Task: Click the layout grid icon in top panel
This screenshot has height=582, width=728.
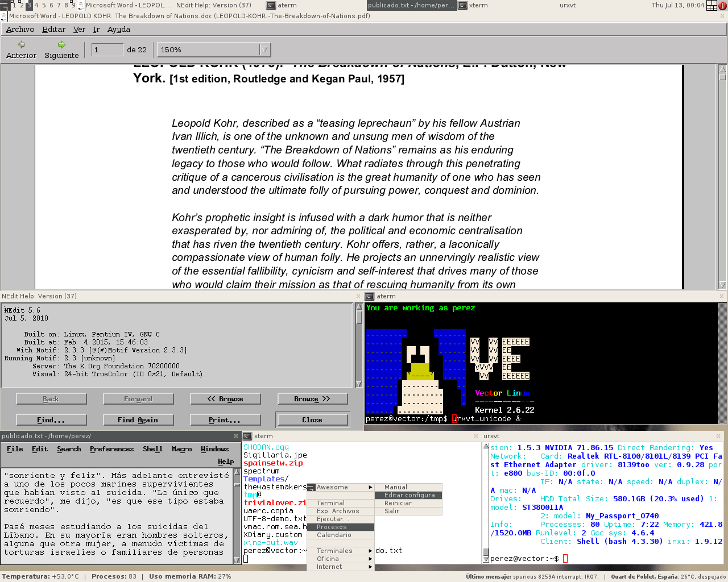Action: click(712, 5)
